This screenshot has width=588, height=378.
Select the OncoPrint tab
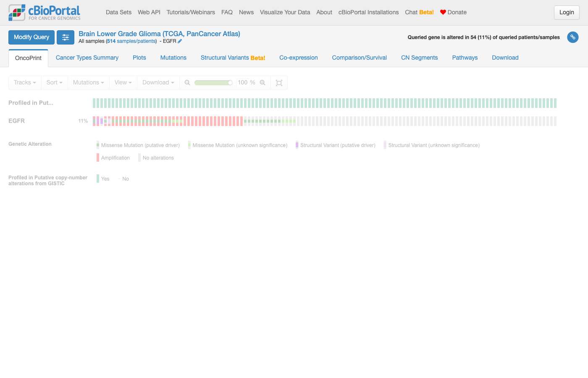(28, 58)
